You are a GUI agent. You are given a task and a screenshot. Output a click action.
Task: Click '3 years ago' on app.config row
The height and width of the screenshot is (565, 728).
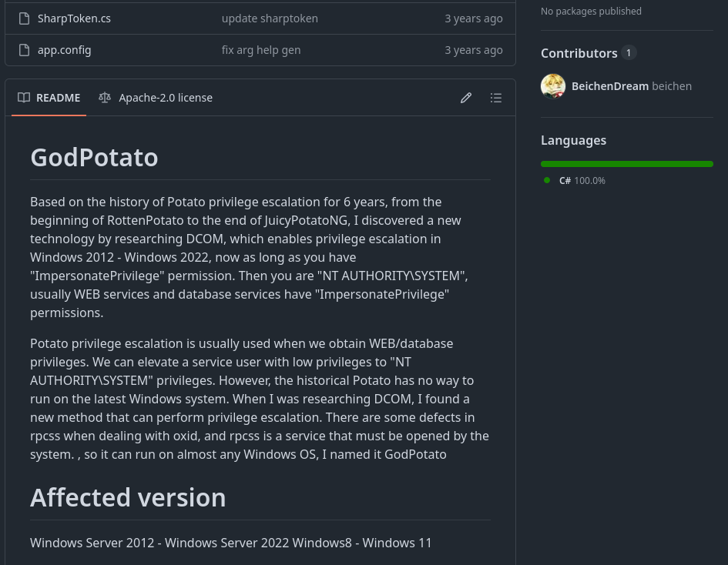point(474,50)
